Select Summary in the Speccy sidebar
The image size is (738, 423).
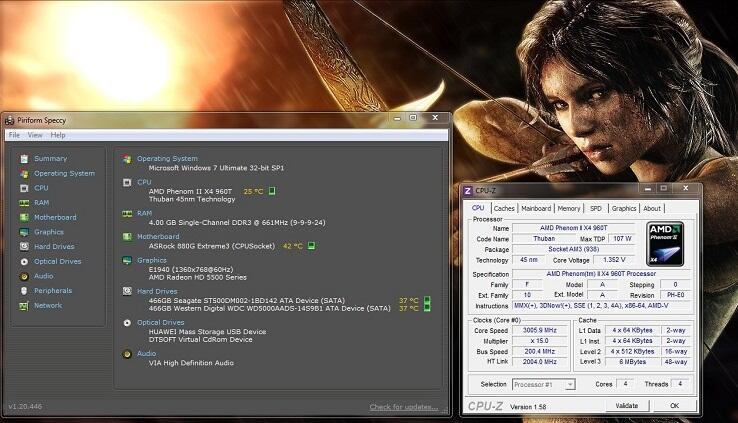50,159
